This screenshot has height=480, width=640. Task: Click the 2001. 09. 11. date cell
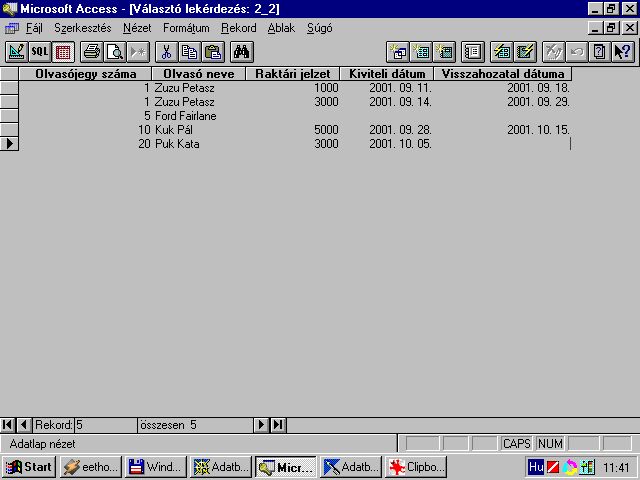coord(387,88)
